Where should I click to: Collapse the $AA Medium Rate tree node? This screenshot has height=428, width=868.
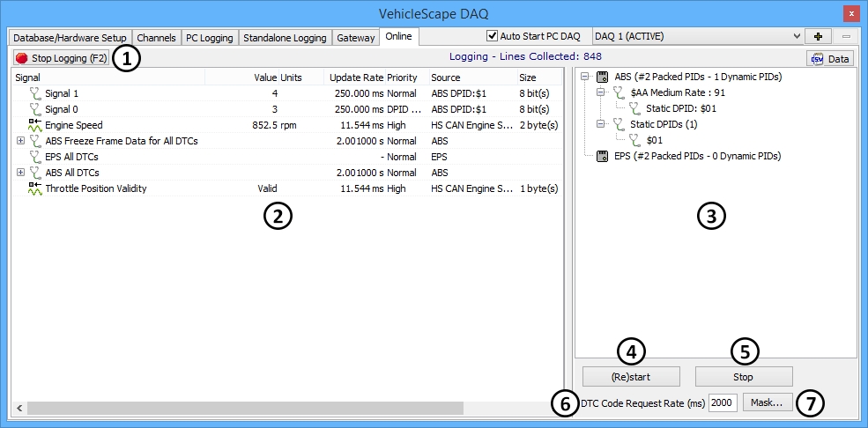pyautogui.click(x=601, y=92)
